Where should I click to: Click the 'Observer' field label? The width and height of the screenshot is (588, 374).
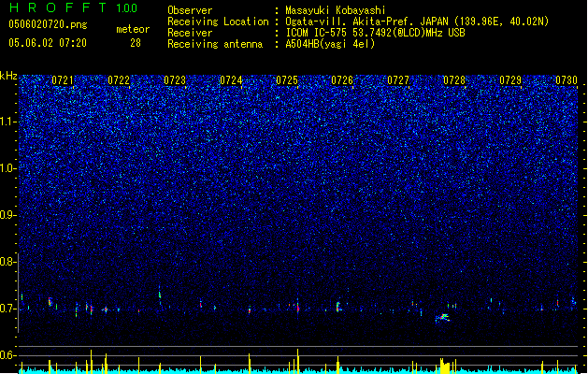point(190,10)
